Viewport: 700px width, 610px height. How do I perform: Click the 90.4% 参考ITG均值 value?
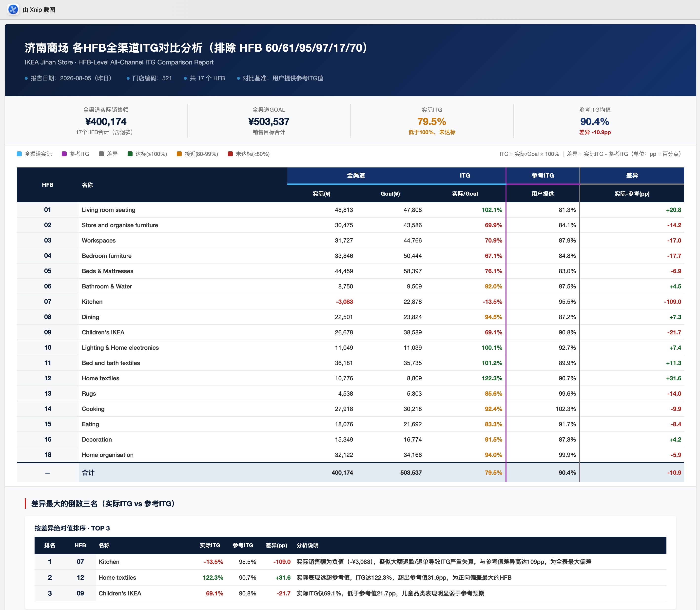coord(595,121)
